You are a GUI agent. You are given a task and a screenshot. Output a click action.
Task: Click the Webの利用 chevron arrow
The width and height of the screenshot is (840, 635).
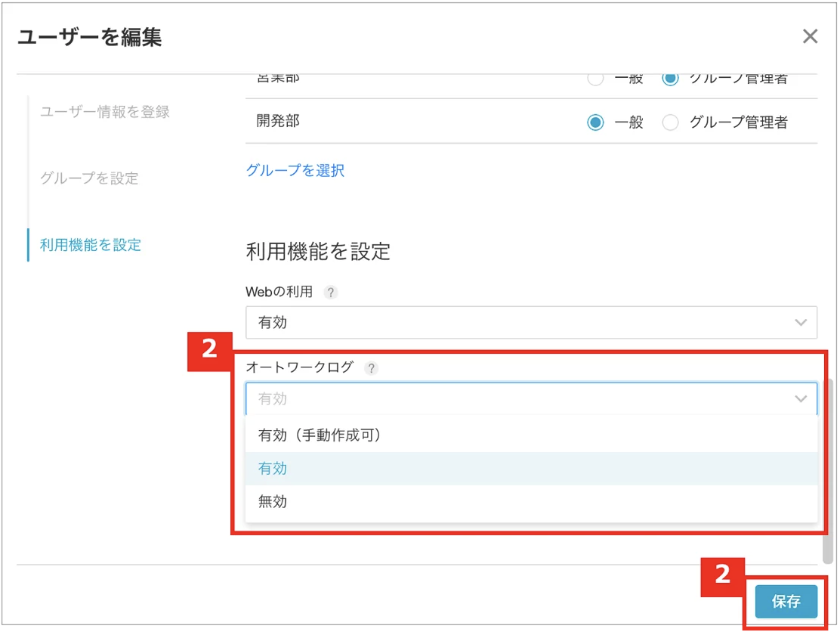[801, 322]
